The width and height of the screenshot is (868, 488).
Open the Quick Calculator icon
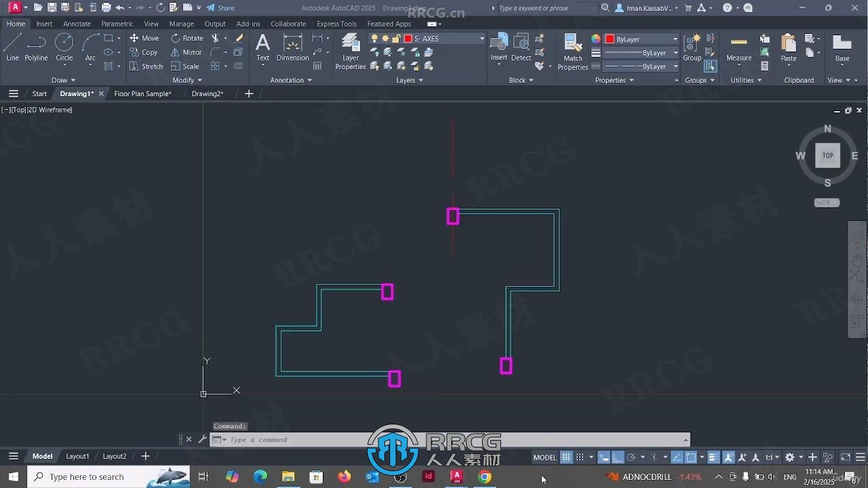point(764,66)
